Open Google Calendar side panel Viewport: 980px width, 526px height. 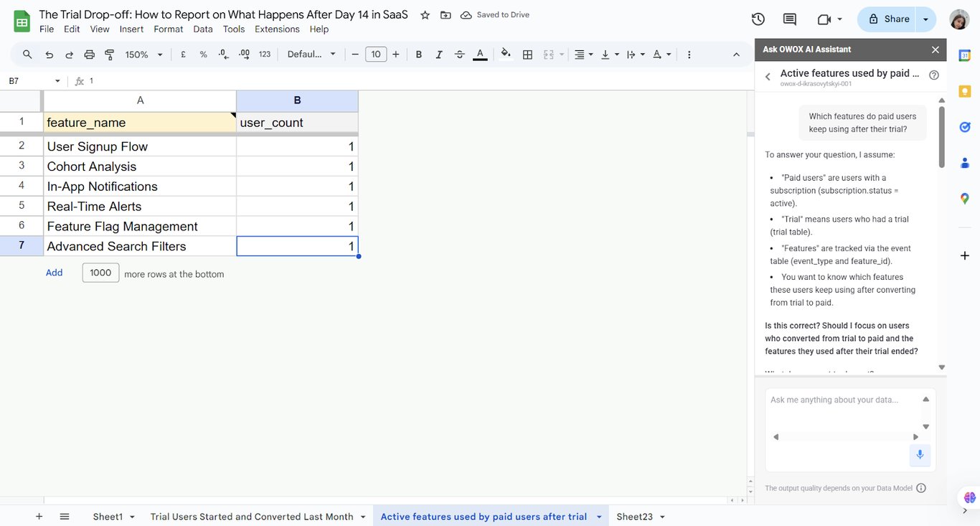click(964, 56)
